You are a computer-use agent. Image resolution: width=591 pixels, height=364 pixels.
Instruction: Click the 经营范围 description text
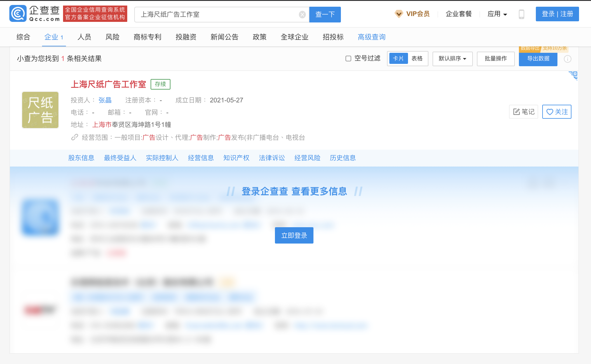pos(193,138)
